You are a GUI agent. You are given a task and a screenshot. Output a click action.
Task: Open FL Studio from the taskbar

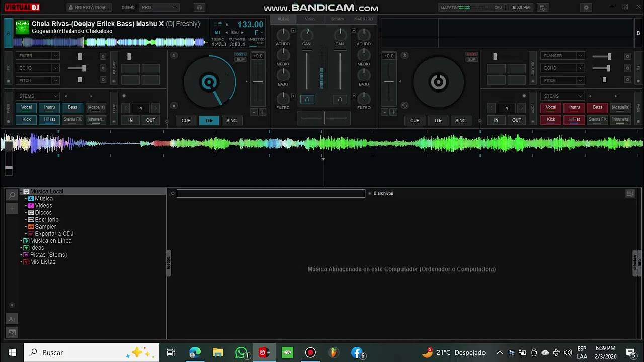(333, 353)
